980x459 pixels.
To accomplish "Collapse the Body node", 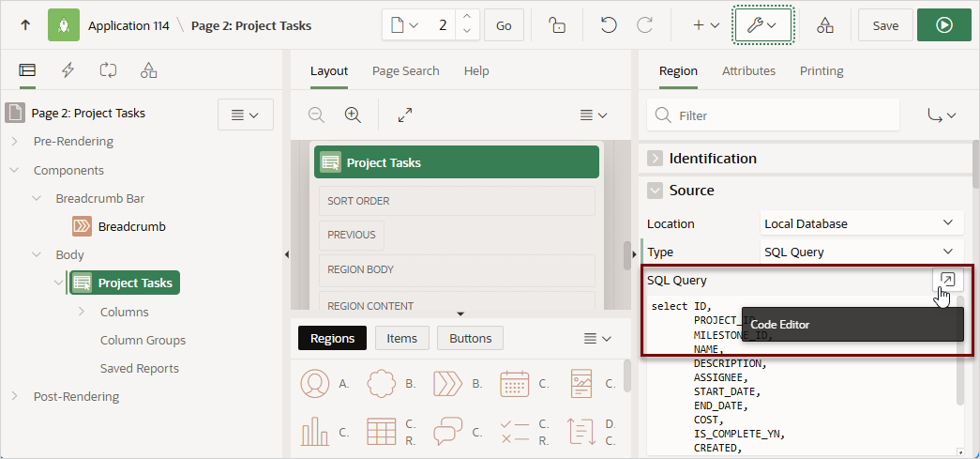I will tap(37, 254).
